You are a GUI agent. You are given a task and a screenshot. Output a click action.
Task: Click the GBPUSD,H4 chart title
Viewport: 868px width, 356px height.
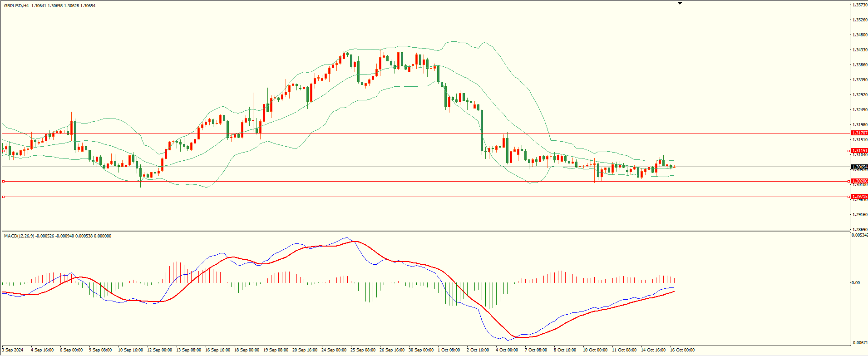tap(16, 6)
